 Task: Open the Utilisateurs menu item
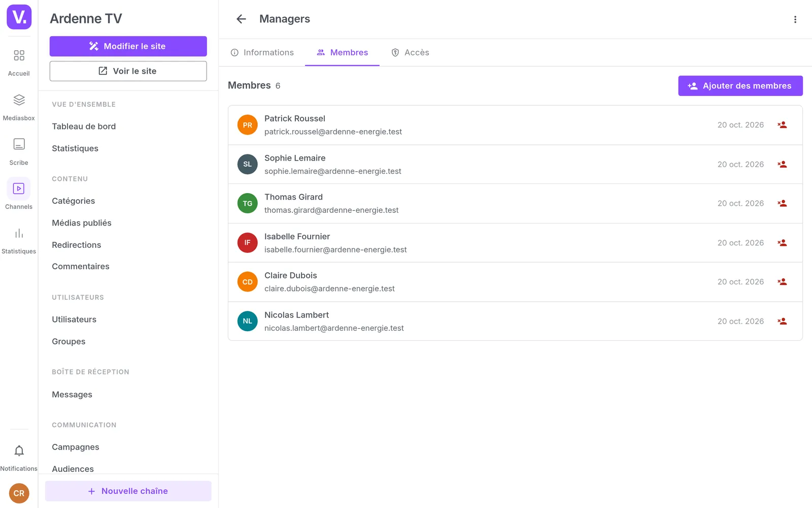(74, 320)
